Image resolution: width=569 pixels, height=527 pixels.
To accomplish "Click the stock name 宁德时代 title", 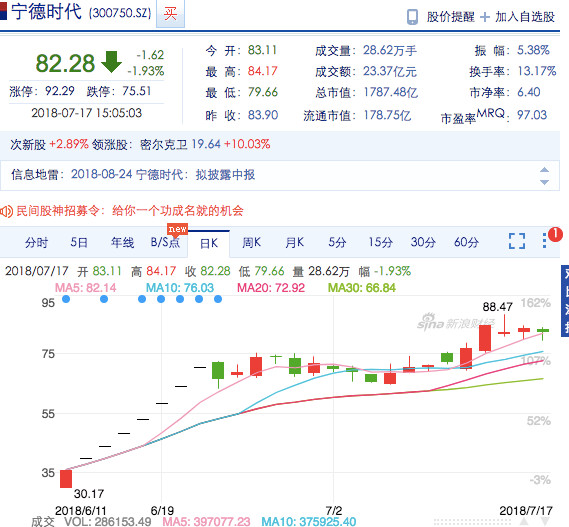I will (46, 12).
